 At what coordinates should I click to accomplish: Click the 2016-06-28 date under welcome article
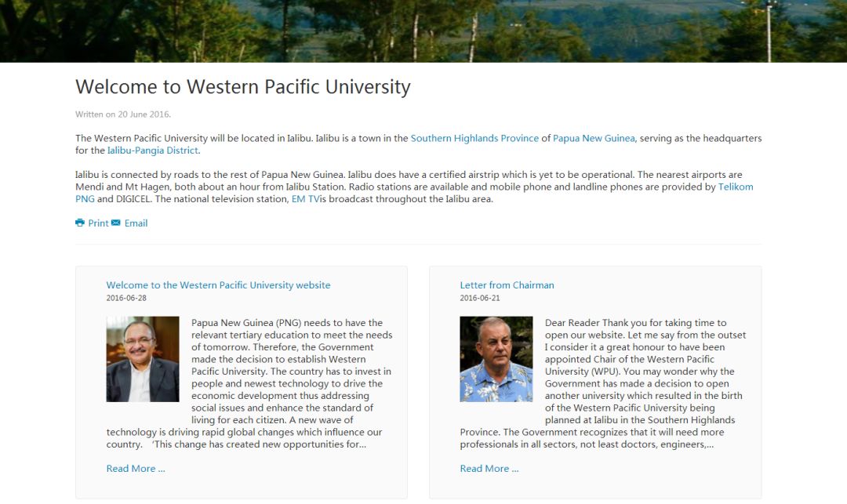point(125,298)
